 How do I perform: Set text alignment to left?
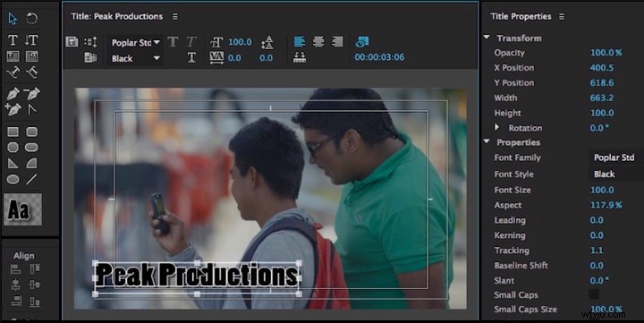click(300, 41)
